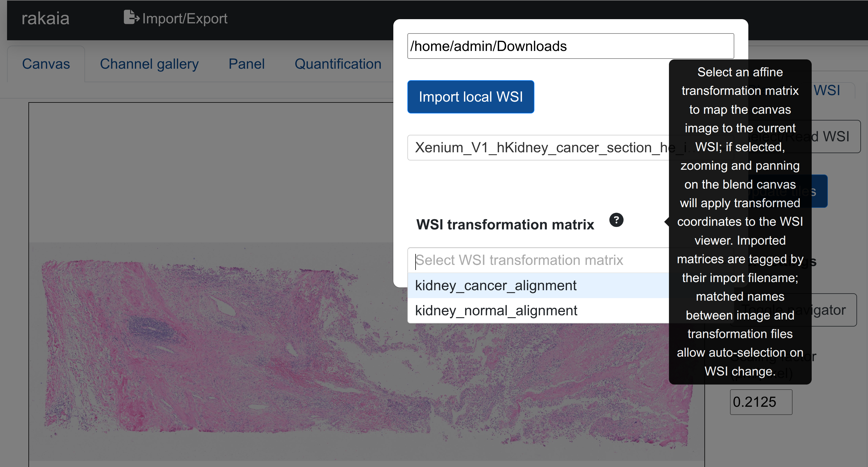Select the Quantification tab
This screenshot has width=868, height=467.
pos(338,64)
